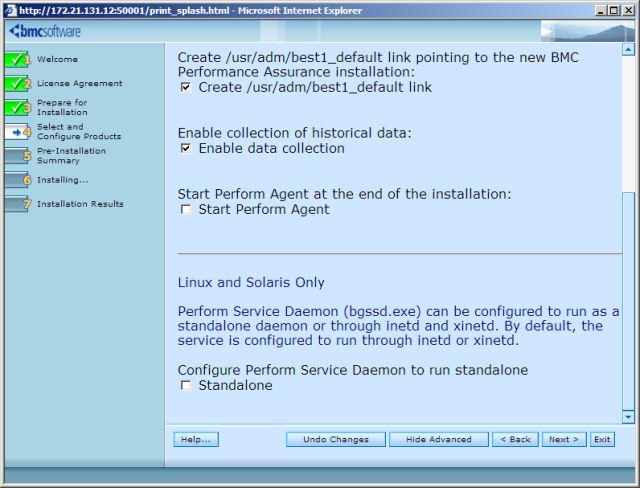Click the Perform Service Daemon (bgssd.exe) paragraph
This screenshot has width=640, height=488.
(x=398, y=326)
